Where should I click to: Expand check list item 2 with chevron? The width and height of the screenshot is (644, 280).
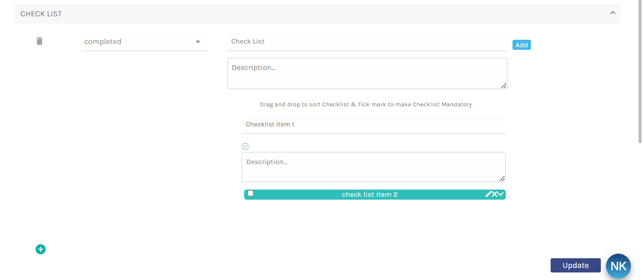point(500,194)
